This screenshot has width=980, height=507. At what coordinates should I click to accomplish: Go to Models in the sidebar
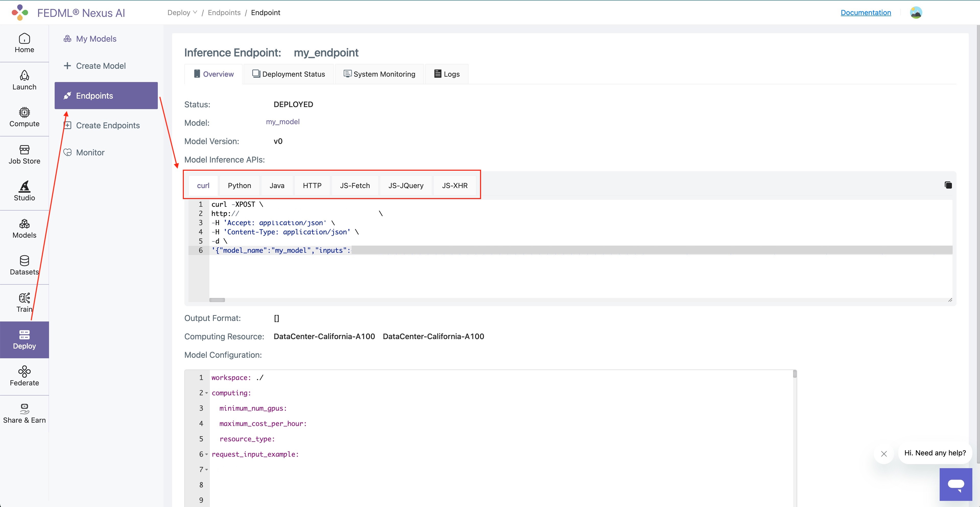[24, 229]
